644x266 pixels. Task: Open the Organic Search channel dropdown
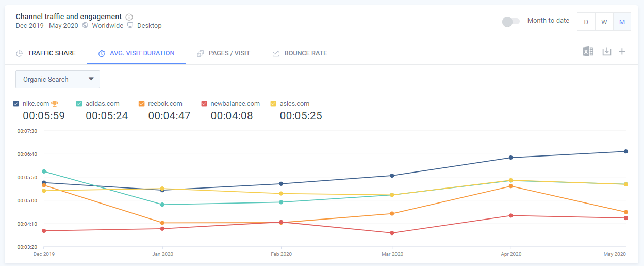58,79
